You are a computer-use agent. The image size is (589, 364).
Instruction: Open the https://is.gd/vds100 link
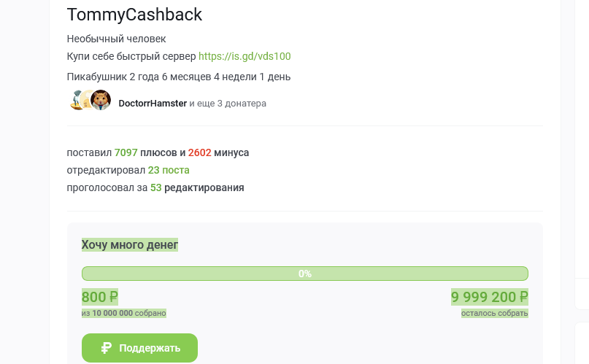(x=245, y=56)
